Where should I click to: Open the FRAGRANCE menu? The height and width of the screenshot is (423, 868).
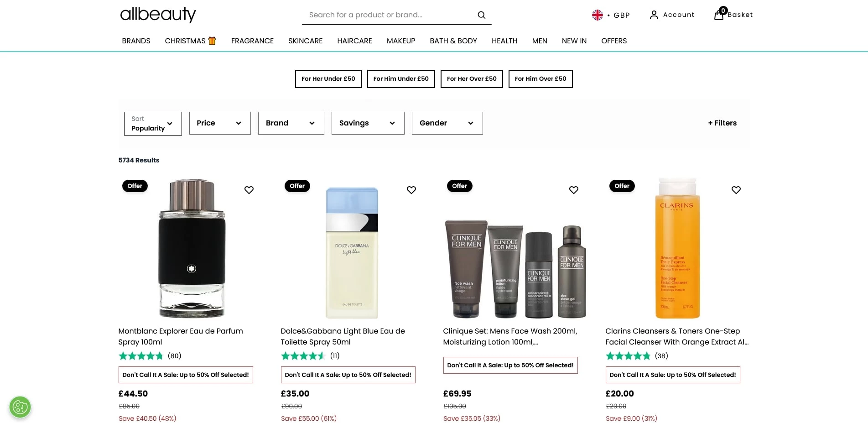[252, 41]
